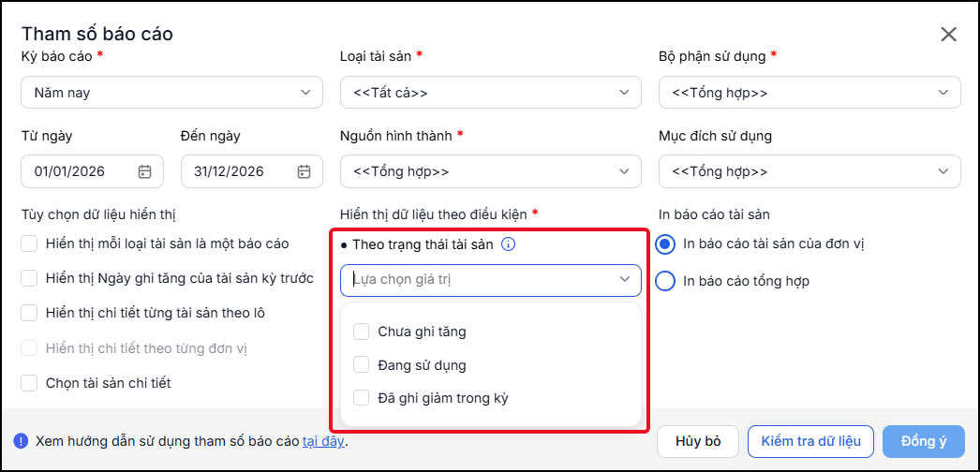The height and width of the screenshot is (472, 980).
Task: Select In báo cáo tài sản của đơn vị
Action: point(665,244)
